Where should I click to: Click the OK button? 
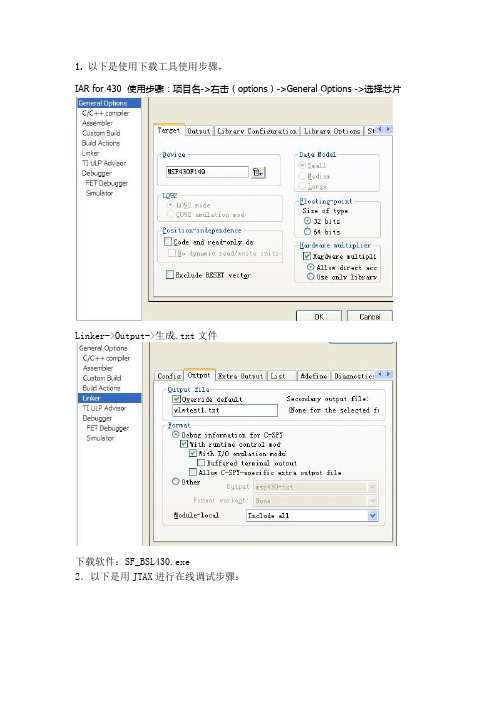tap(319, 316)
